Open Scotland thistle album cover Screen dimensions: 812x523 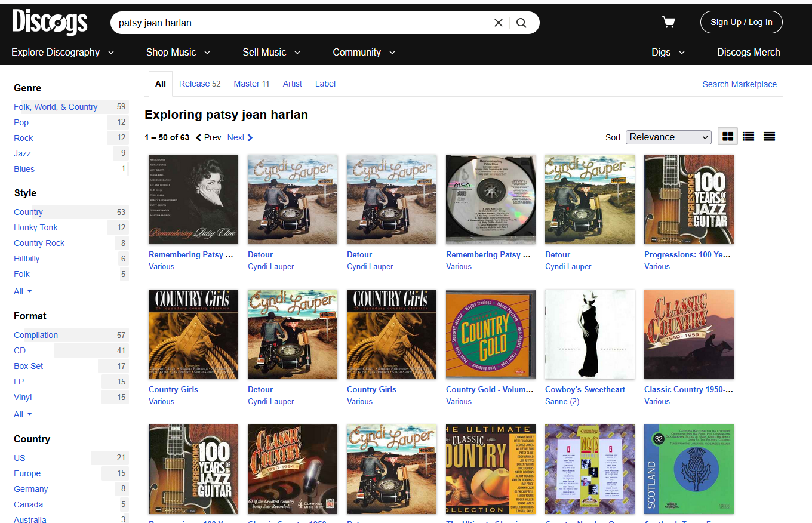(689, 469)
